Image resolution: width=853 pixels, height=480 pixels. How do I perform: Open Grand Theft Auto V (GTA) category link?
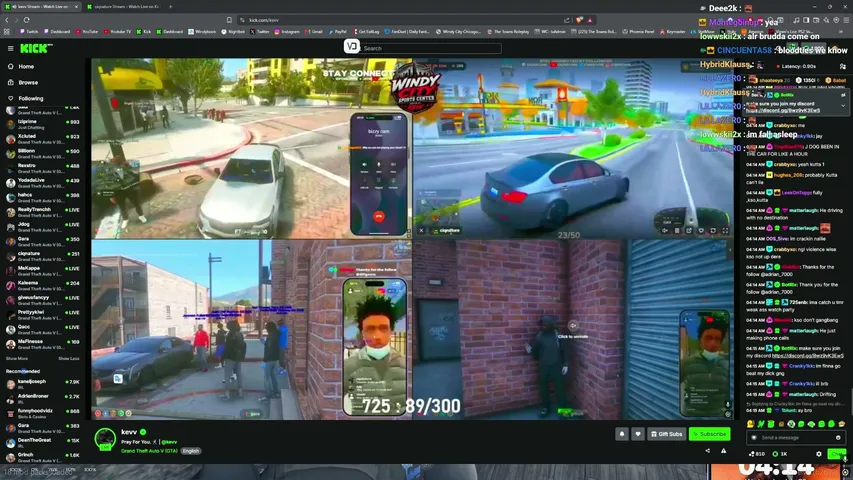pyautogui.click(x=149, y=451)
